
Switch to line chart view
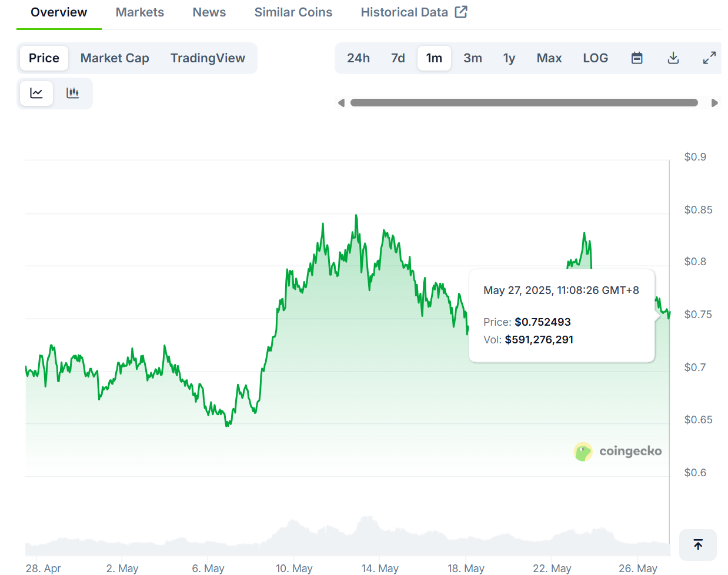click(36, 93)
